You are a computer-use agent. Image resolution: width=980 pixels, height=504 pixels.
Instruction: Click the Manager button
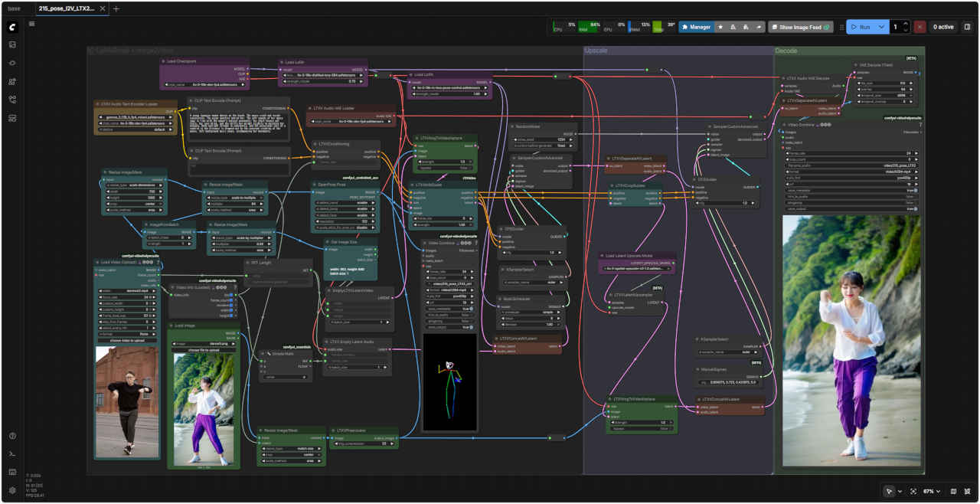(696, 27)
